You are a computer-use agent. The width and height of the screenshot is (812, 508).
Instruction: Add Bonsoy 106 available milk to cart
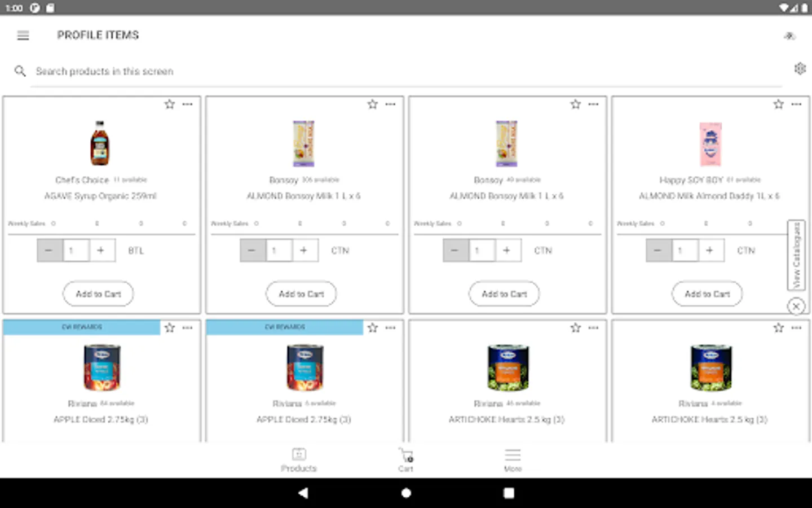(x=301, y=294)
